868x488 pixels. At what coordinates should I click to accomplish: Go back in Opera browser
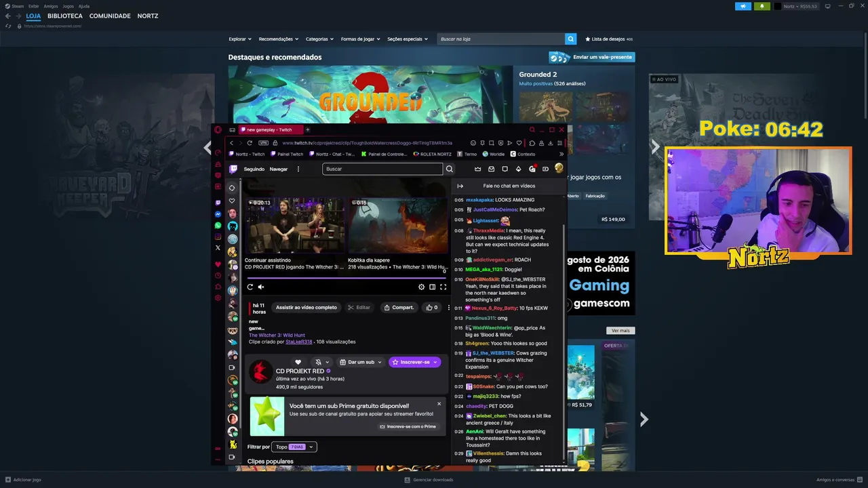(x=231, y=143)
